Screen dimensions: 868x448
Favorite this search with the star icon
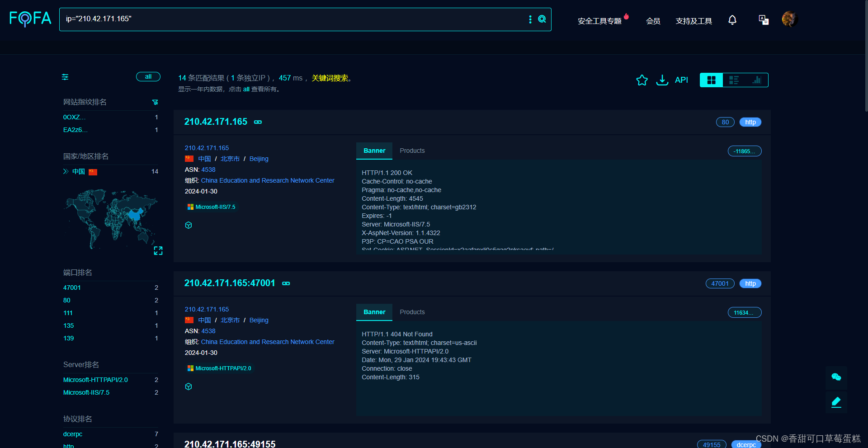pos(642,80)
